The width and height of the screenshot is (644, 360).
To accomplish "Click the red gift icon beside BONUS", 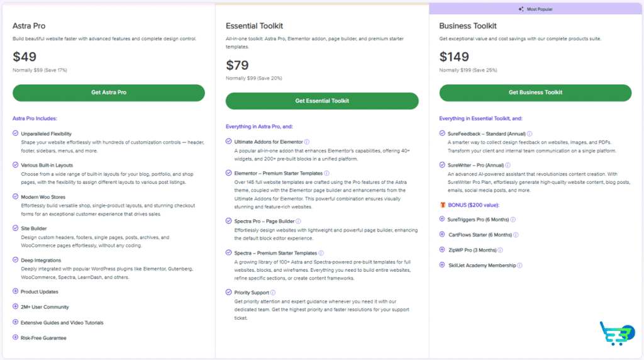I will (443, 205).
